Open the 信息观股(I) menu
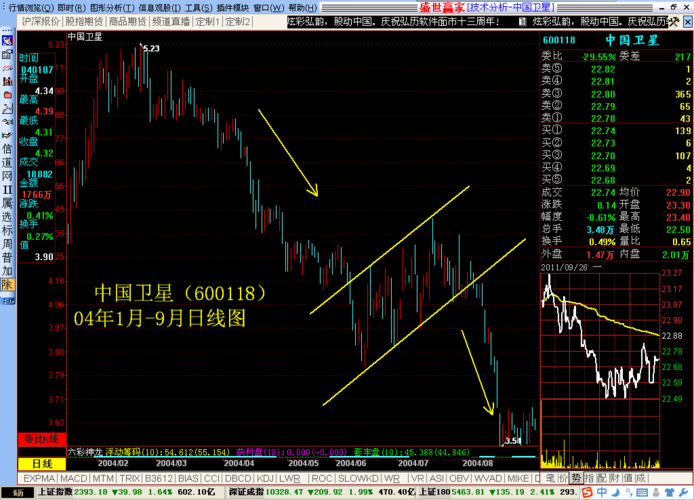 (x=160, y=8)
